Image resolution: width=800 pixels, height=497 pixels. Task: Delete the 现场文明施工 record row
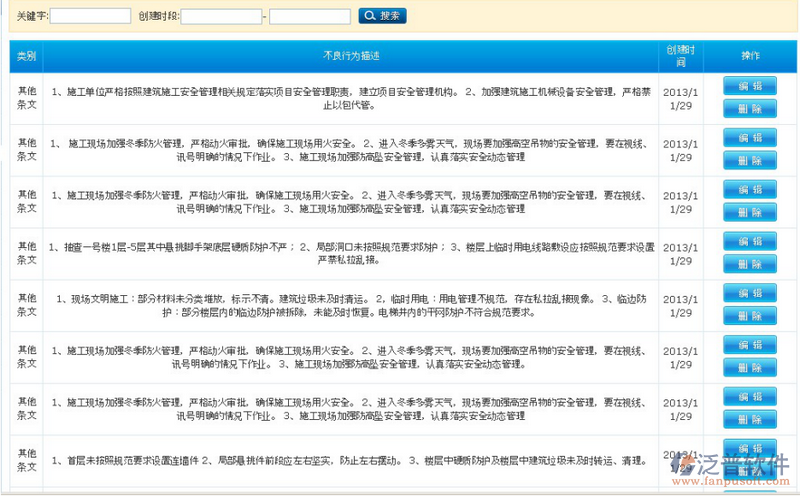pos(749,316)
